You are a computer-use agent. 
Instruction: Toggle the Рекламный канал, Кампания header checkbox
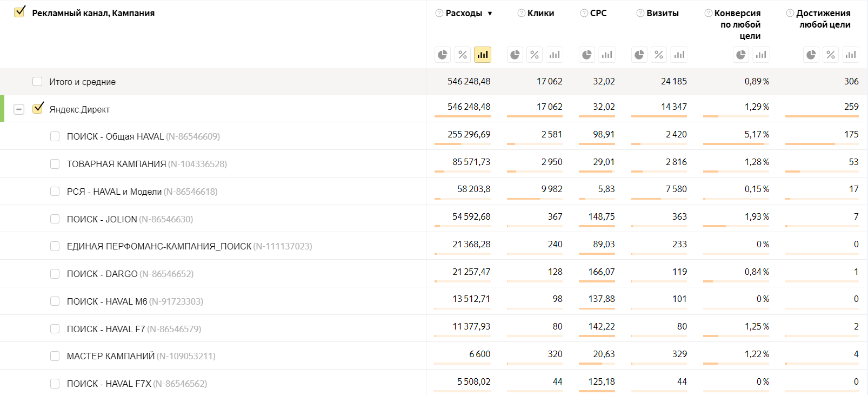click(x=19, y=12)
